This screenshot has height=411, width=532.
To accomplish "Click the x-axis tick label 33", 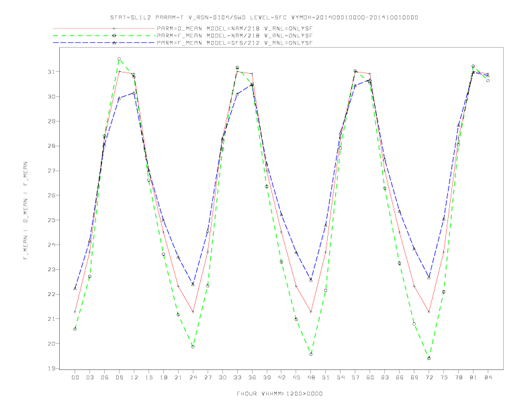I will (237, 377).
